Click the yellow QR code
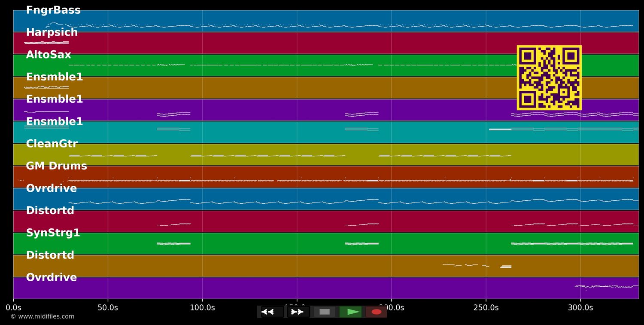This screenshot has height=325, width=644. pos(549,77)
